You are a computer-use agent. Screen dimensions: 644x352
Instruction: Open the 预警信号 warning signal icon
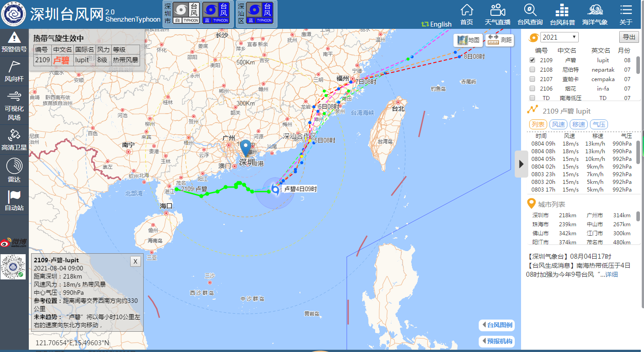tap(14, 42)
